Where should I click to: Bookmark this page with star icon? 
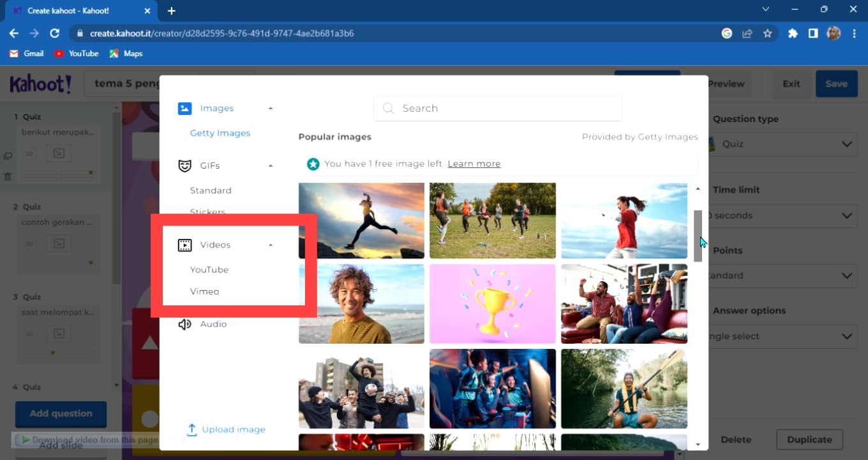pos(768,33)
